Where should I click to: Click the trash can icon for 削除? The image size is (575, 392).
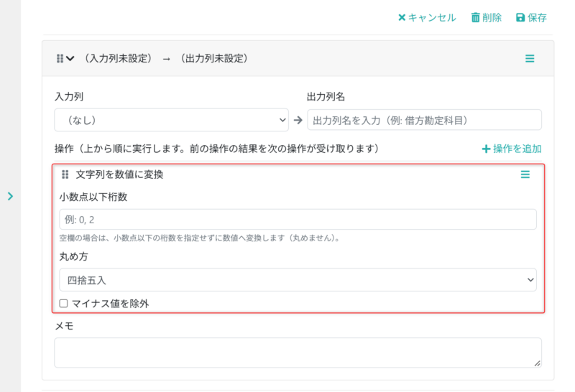pyautogui.click(x=475, y=17)
